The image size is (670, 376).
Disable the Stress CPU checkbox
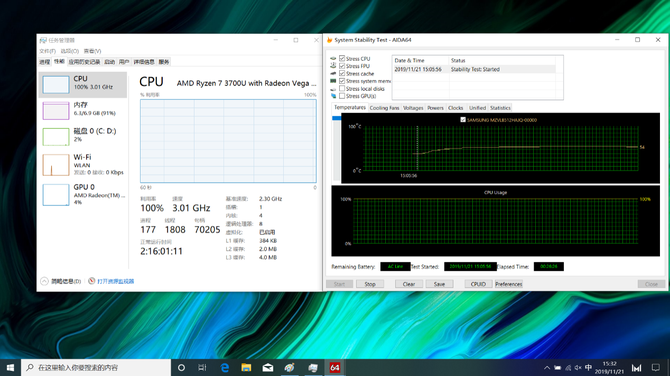click(342, 58)
